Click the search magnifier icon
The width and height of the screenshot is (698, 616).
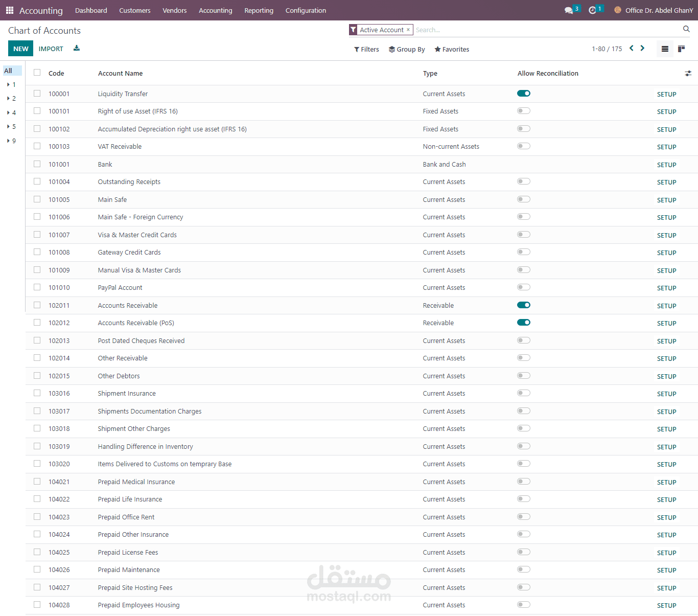pos(686,29)
